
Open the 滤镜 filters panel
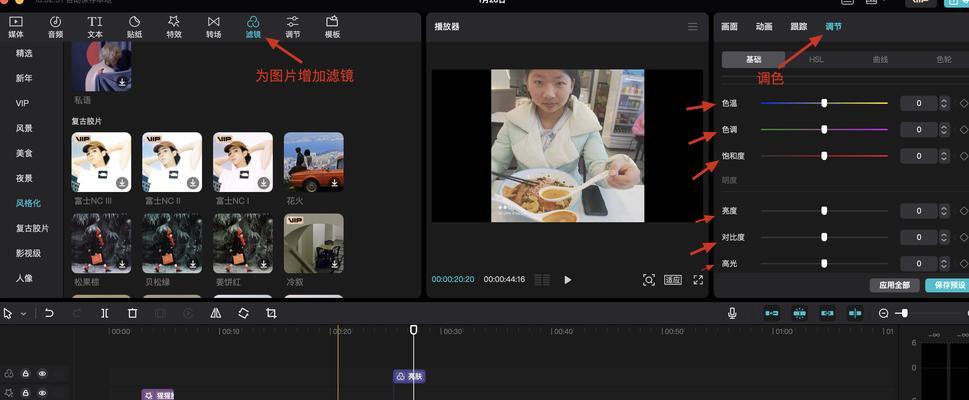pos(253,27)
